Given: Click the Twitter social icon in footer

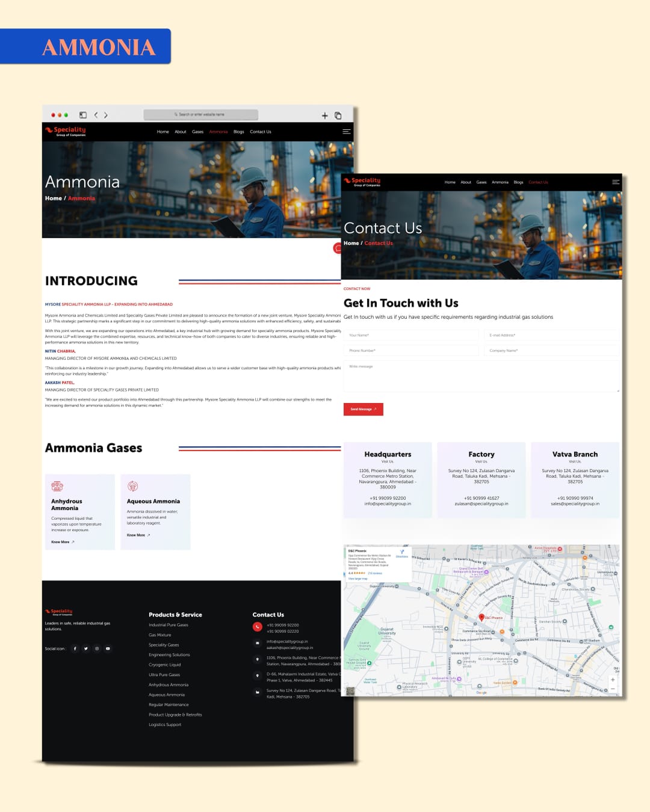Looking at the screenshot, I should pyautogui.click(x=86, y=648).
